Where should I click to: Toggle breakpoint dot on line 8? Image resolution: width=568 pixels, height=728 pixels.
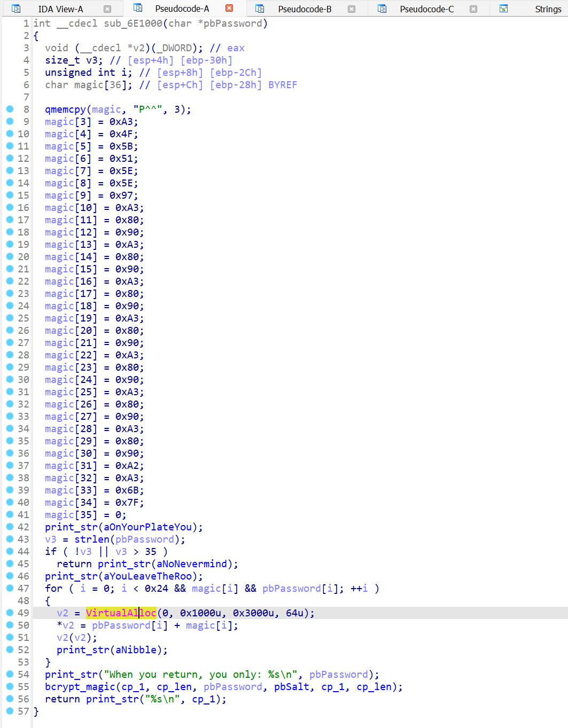click(10, 109)
